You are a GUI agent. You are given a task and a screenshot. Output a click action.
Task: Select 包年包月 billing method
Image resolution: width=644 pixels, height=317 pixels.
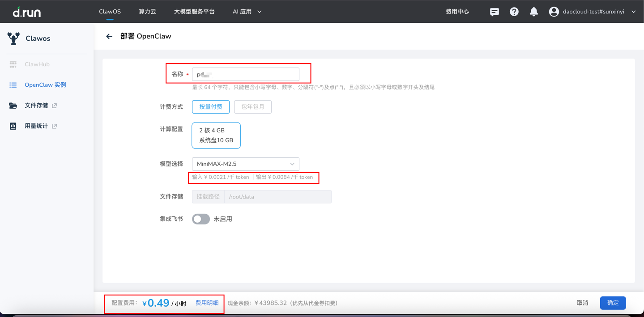(253, 107)
